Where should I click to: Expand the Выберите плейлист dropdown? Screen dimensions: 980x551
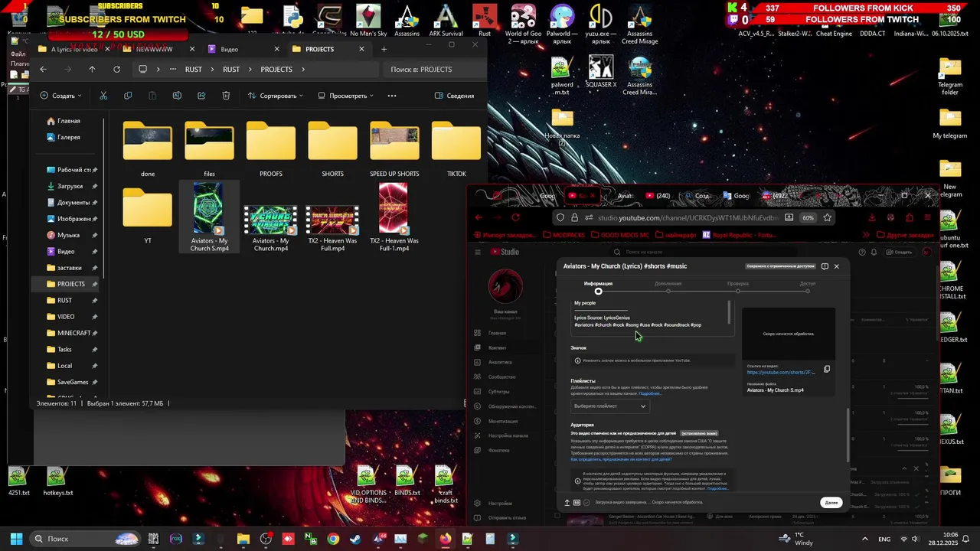610,406
